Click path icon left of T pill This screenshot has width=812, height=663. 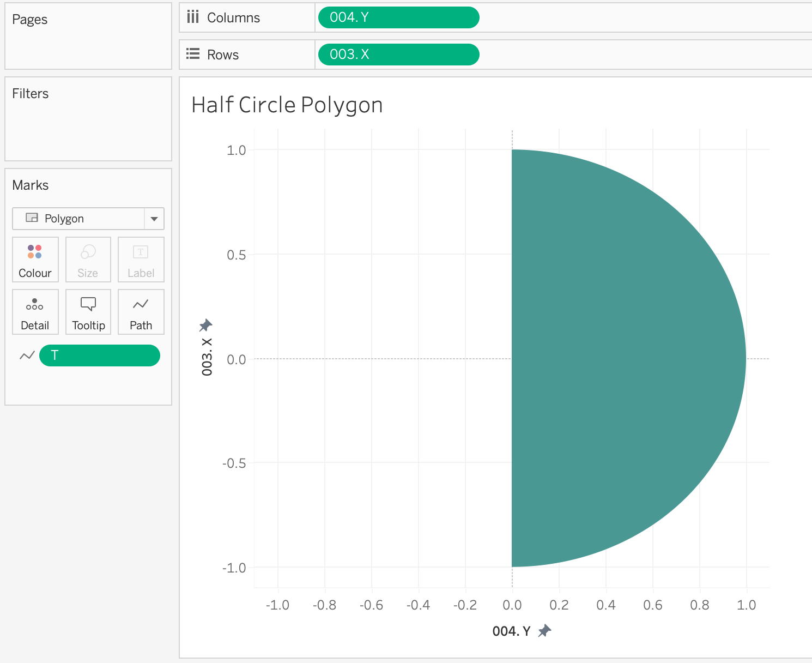point(27,355)
